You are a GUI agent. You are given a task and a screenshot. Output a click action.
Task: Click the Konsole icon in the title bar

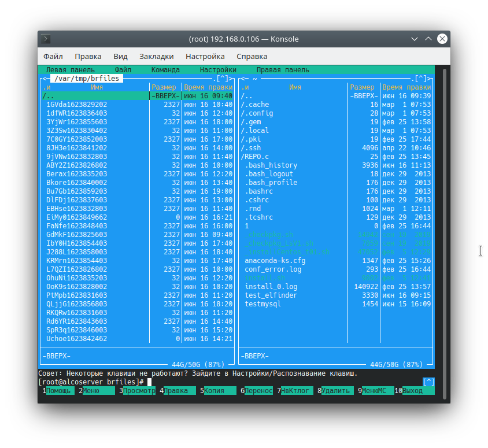pos(45,39)
